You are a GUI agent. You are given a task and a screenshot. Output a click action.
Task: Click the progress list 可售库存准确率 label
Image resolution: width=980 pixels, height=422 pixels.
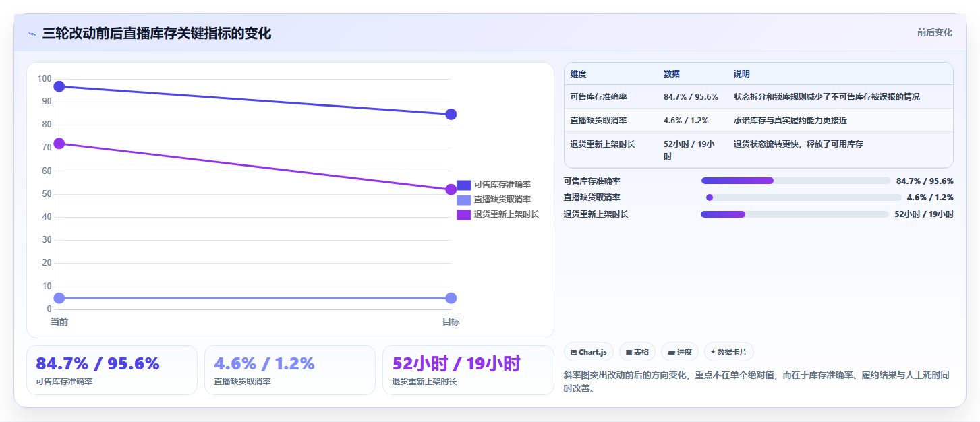click(x=592, y=181)
